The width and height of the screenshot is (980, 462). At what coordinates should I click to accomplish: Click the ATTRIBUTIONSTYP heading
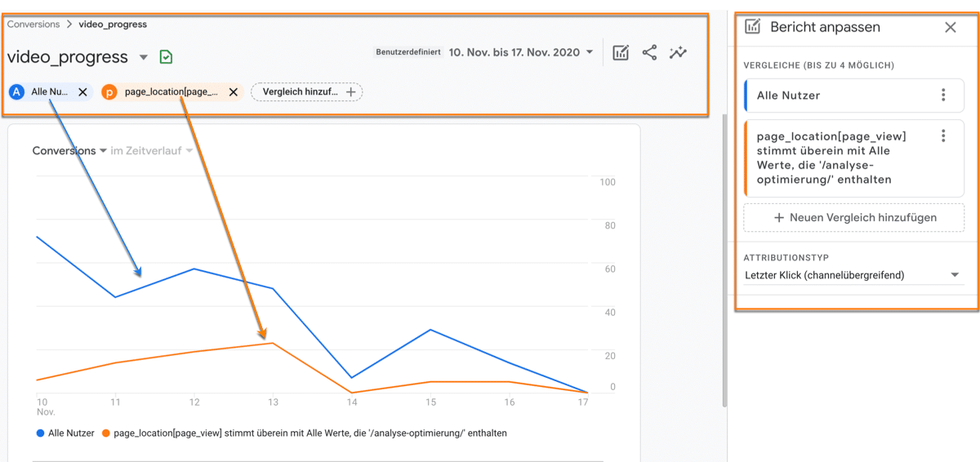pyautogui.click(x=786, y=258)
